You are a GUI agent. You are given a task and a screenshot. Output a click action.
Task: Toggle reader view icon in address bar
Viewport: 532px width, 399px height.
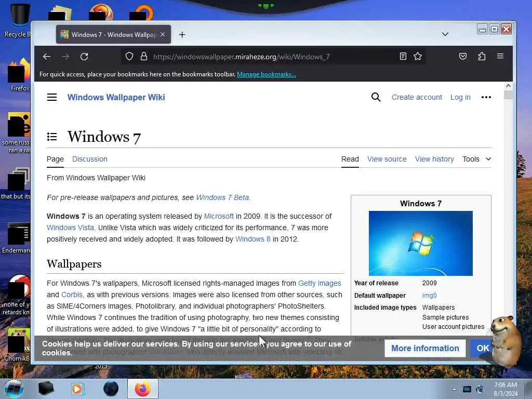[x=403, y=56]
